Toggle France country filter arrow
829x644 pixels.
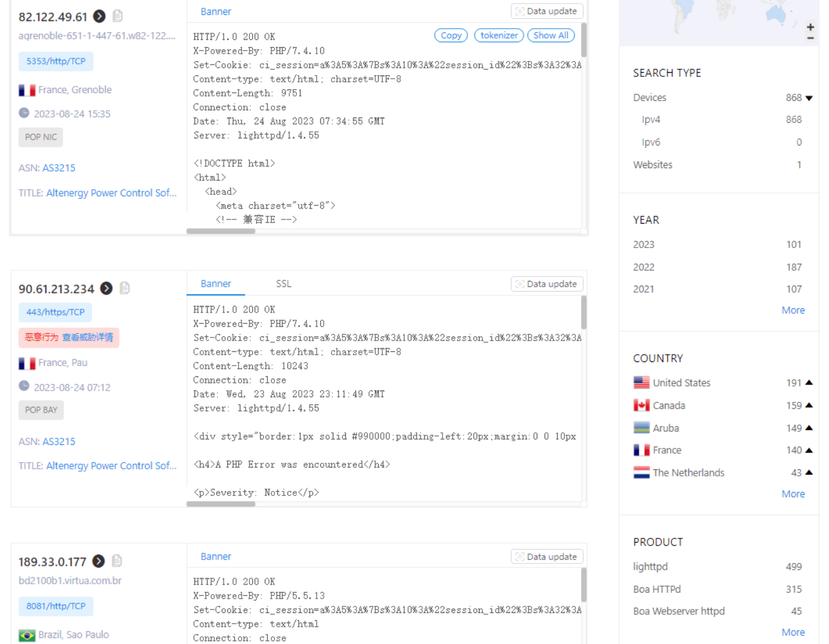(x=809, y=450)
